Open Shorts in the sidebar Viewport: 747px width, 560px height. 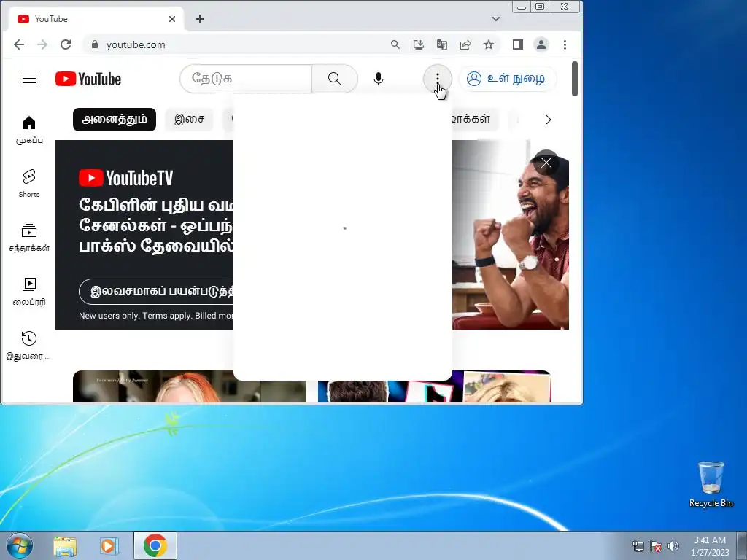29,183
